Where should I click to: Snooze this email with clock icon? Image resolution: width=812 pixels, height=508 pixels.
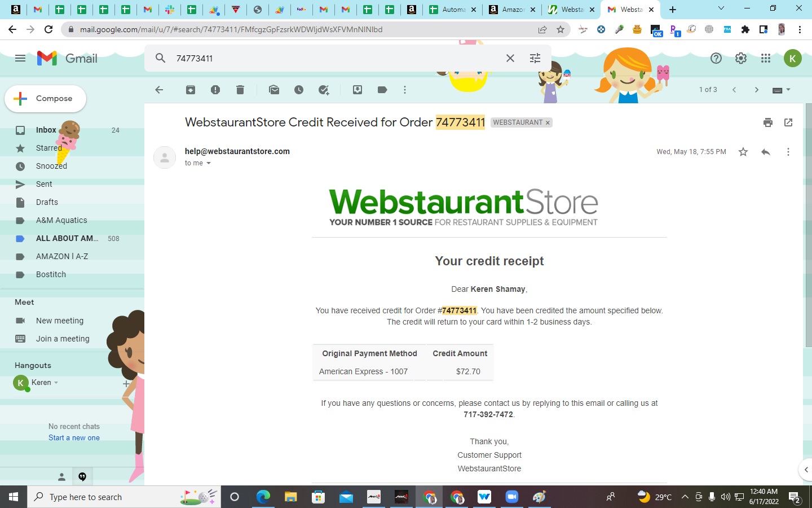pos(299,90)
